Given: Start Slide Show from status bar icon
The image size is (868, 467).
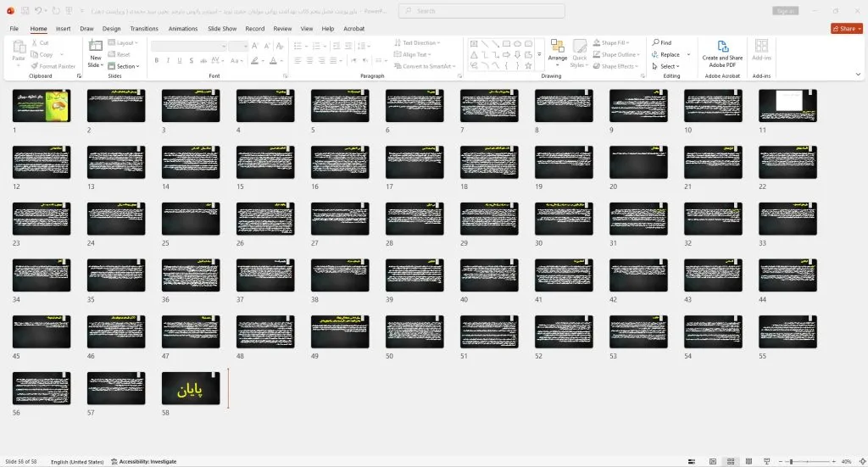Looking at the screenshot, I should (x=766, y=461).
